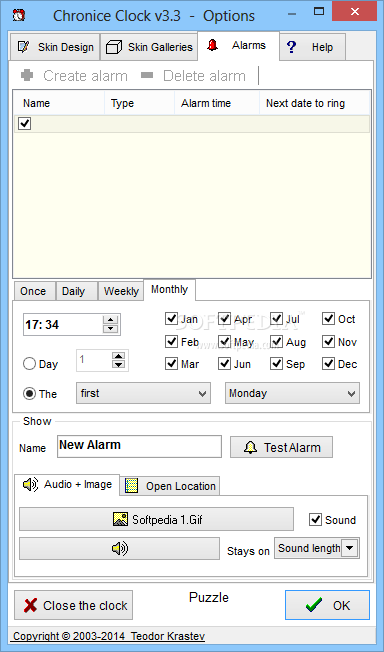Click the Delete alarm button
Screen dimensions: 384x652
pos(193,75)
